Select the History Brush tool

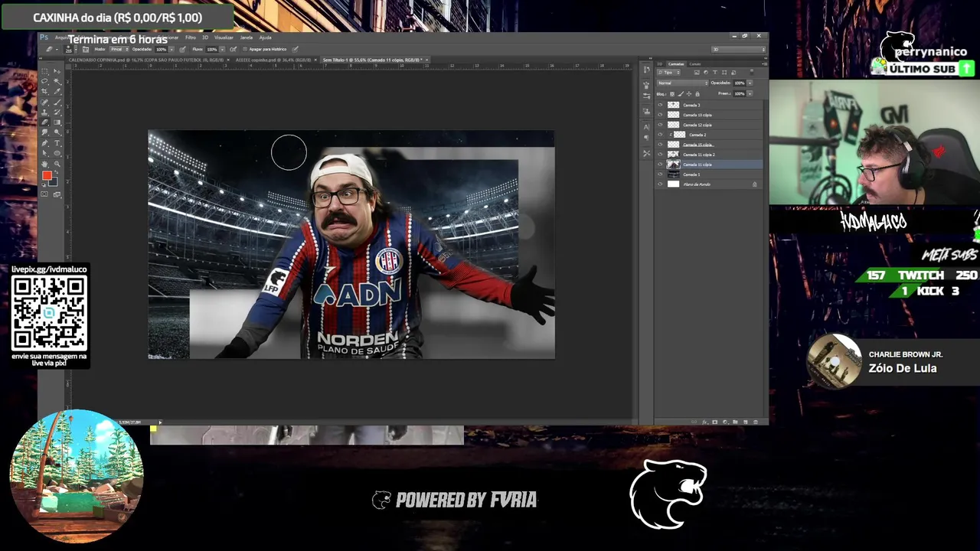tap(57, 112)
